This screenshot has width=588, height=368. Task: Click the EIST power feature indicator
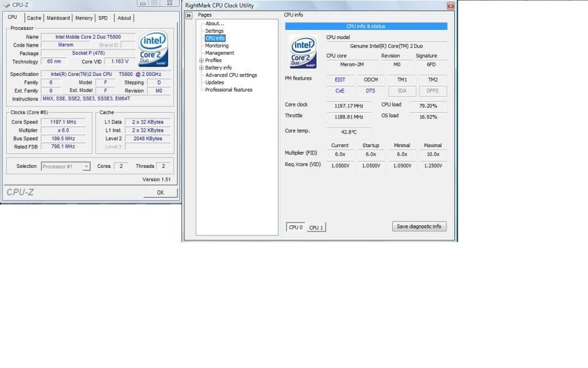[x=340, y=80]
